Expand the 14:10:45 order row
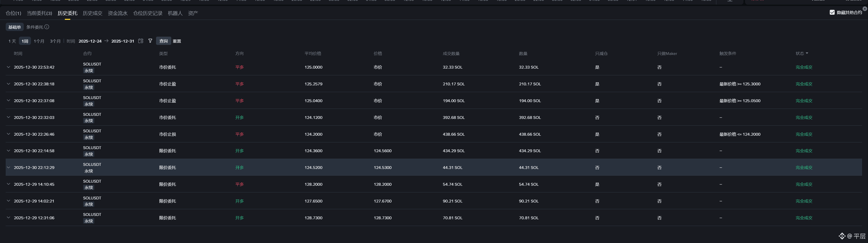868x243 pixels. tap(9, 184)
